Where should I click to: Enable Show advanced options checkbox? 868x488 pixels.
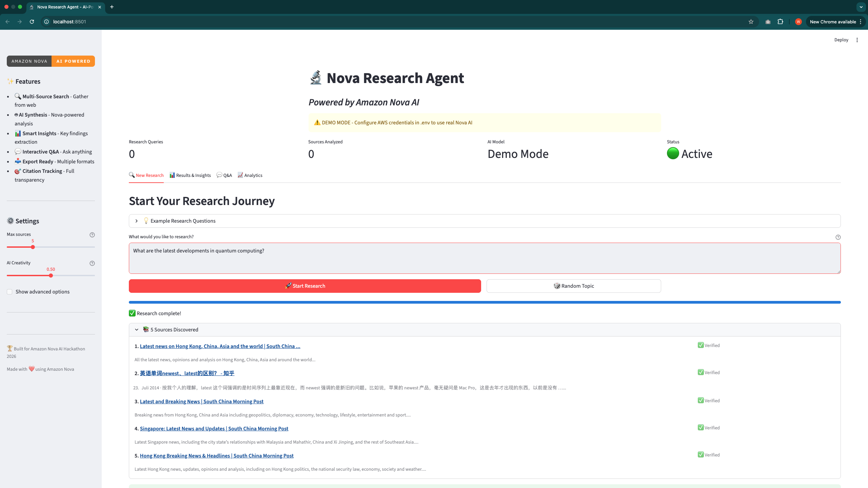click(x=9, y=292)
